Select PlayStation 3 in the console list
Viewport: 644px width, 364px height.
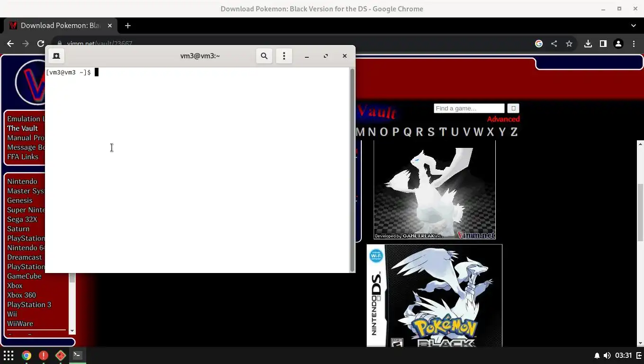click(29, 305)
